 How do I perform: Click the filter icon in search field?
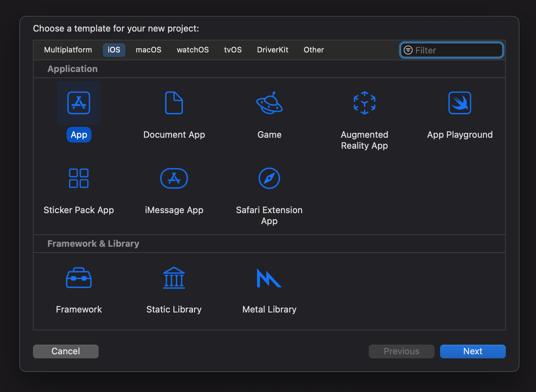408,50
